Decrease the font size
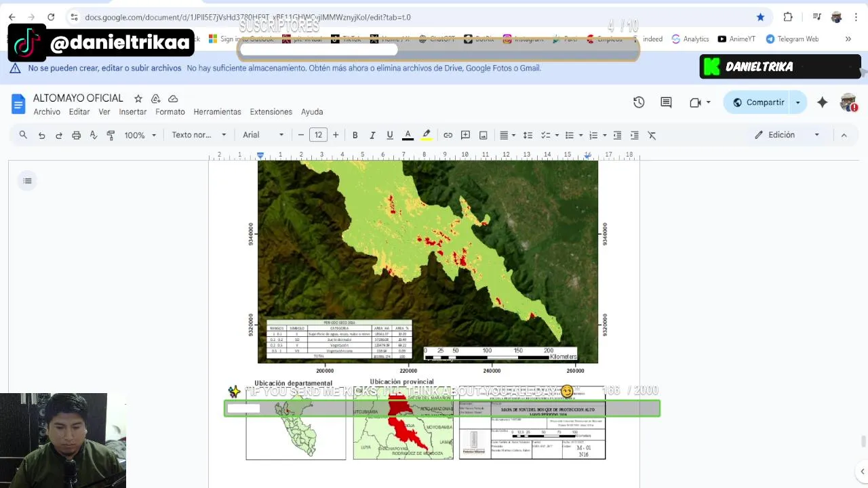 coord(301,135)
